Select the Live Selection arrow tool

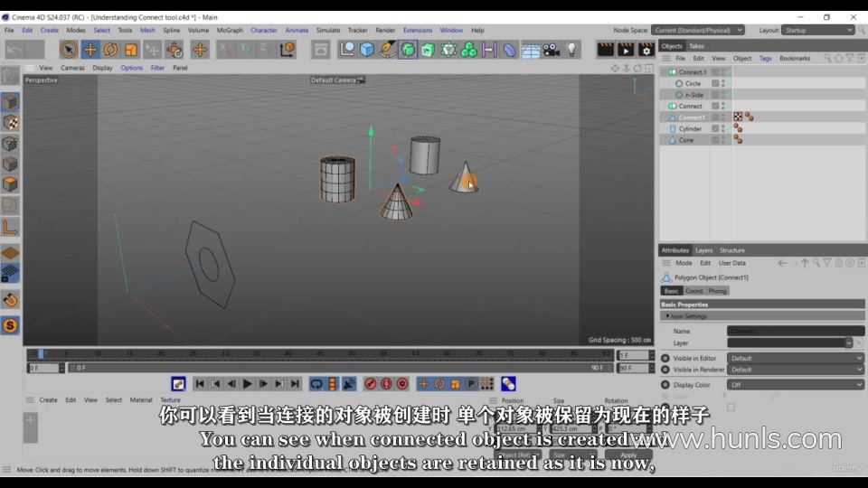69,50
